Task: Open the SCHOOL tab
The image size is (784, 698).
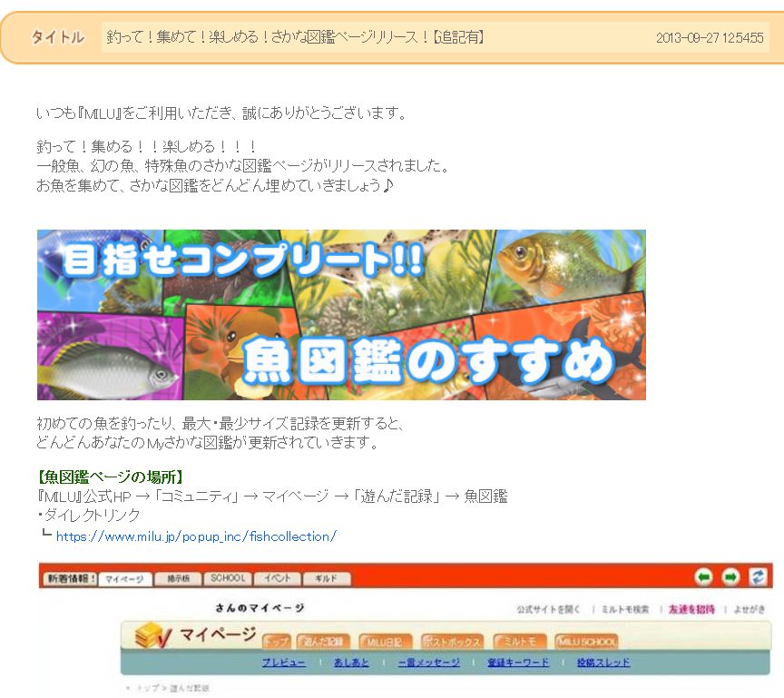Action: click(227, 578)
